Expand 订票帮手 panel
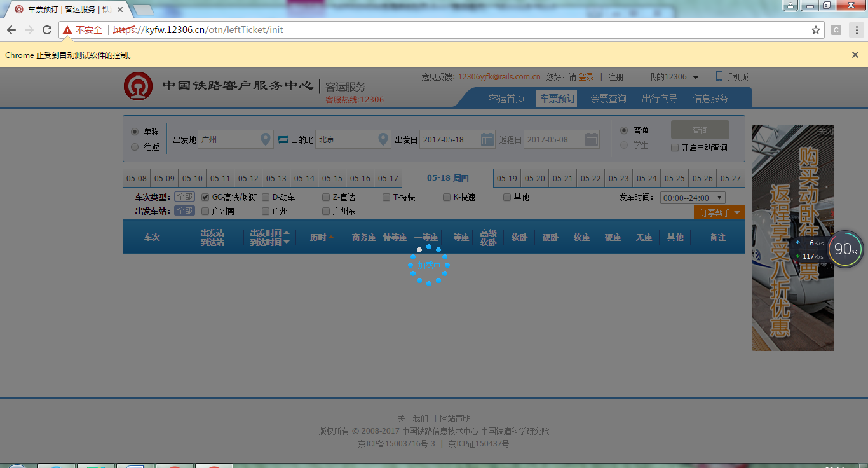This screenshot has width=868, height=468. pos(719,213)
